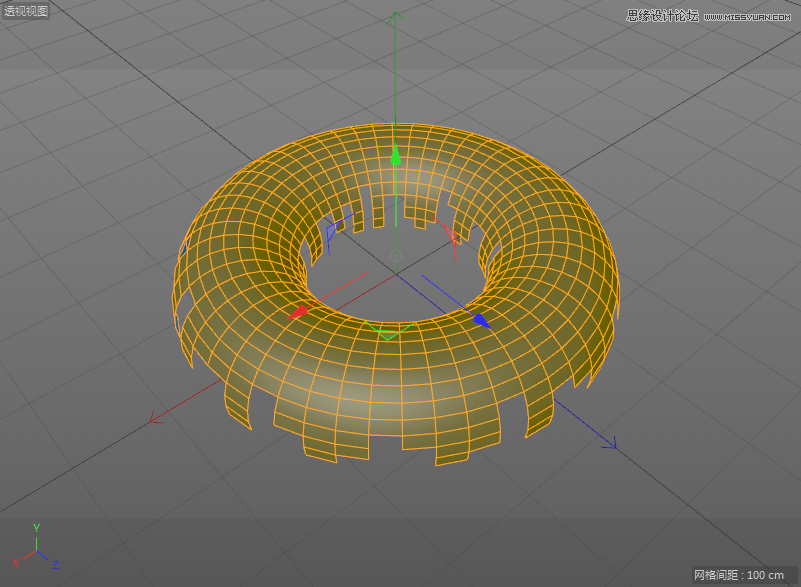Click the green Y-axis move arrow
Viewport: 801px width, 587px height.
(396, 155)
